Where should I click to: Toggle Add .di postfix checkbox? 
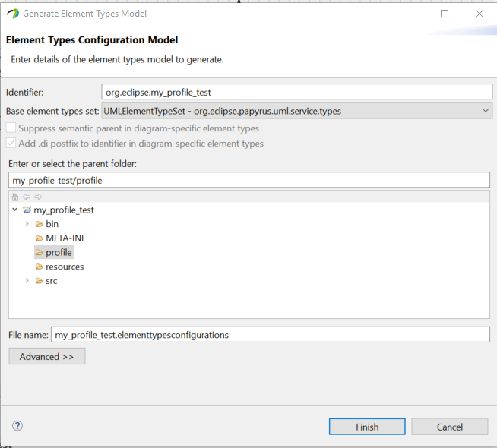[x=11, y=143]
